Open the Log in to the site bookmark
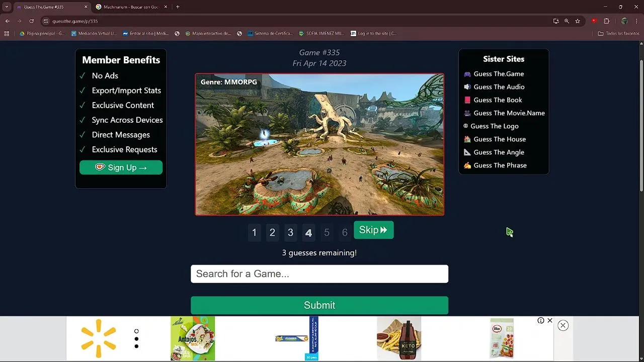Viewport: 644px width, 362px height. [x=374, y=34]
